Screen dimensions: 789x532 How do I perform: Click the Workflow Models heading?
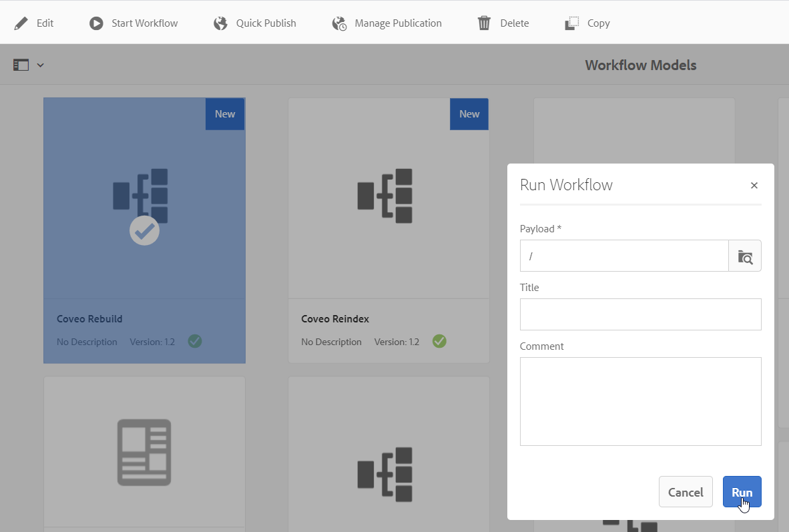641,65
